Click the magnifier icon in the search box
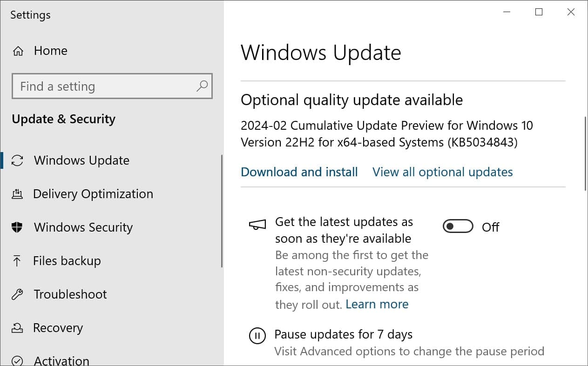The height and width of the screenshot is (366, 588). pos(202,86)
